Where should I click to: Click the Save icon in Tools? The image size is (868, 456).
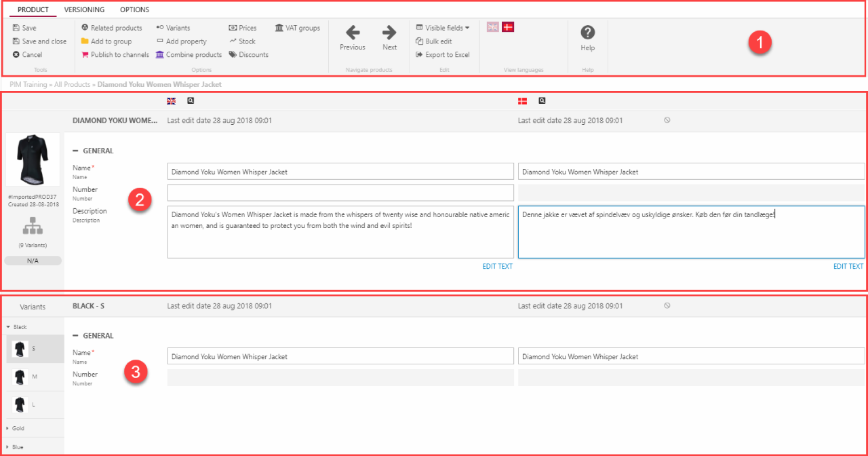[16, 28]
